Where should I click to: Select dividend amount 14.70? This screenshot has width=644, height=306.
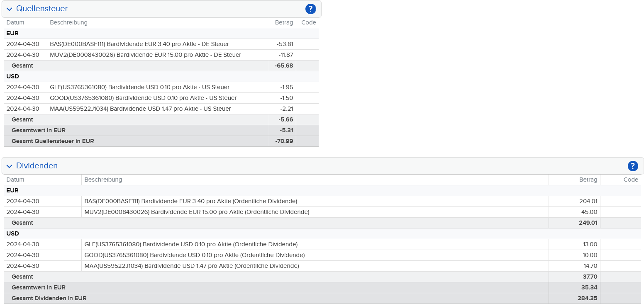590,266
